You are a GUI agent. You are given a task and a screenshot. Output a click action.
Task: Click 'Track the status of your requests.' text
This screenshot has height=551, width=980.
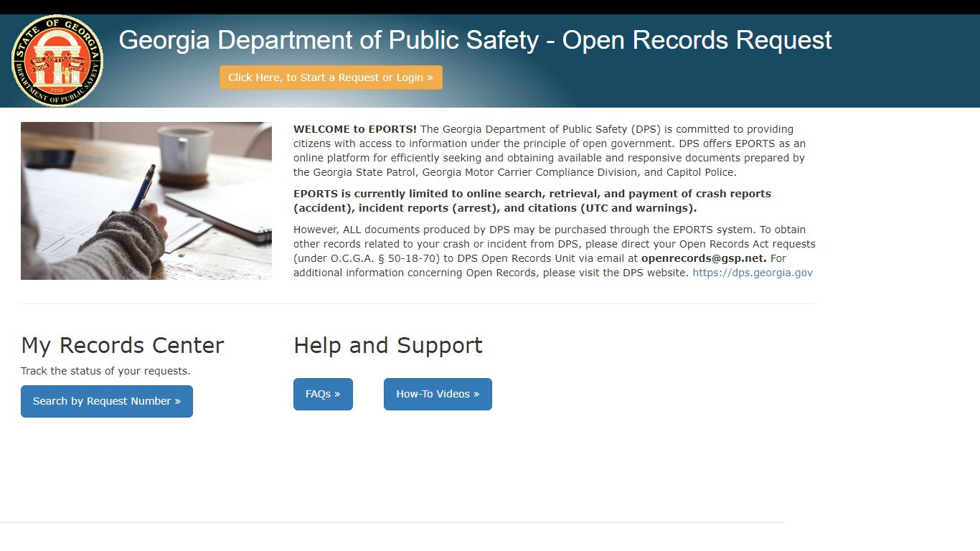tap(105, 371)
